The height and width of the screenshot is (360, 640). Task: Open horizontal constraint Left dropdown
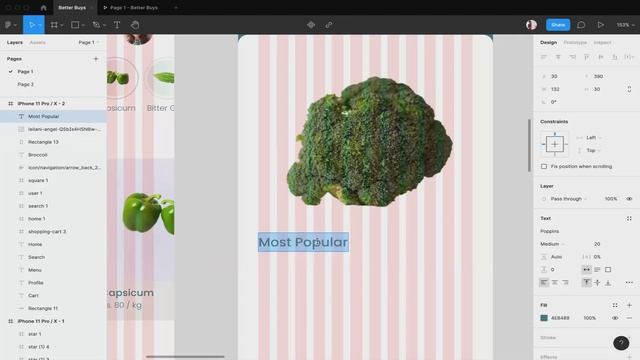(594, 138)
